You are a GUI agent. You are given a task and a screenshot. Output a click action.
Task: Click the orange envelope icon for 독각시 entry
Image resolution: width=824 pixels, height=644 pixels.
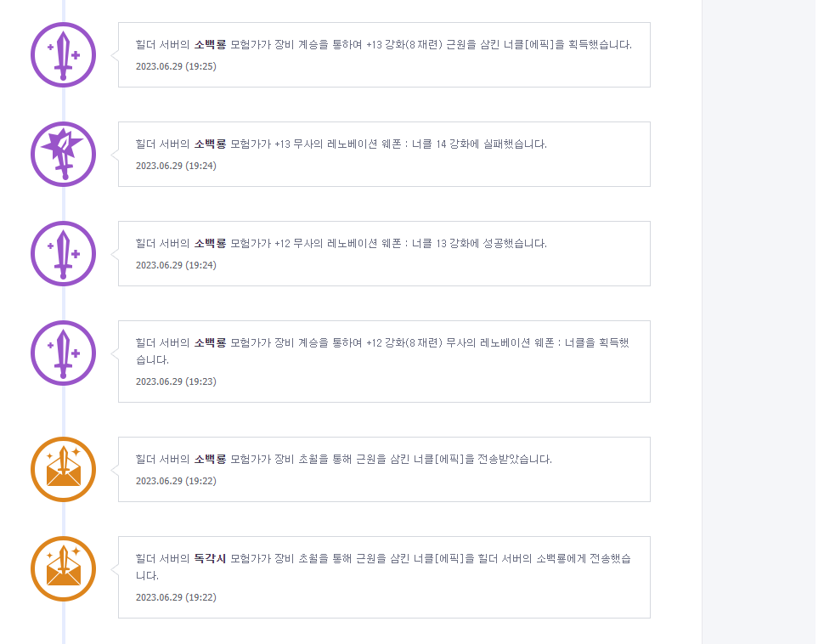click(63, 568)
